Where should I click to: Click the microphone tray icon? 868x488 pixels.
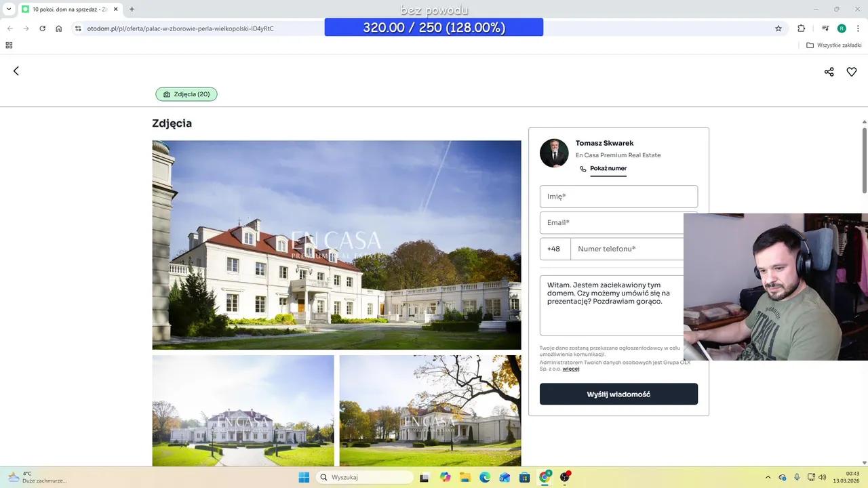[797, 477]
